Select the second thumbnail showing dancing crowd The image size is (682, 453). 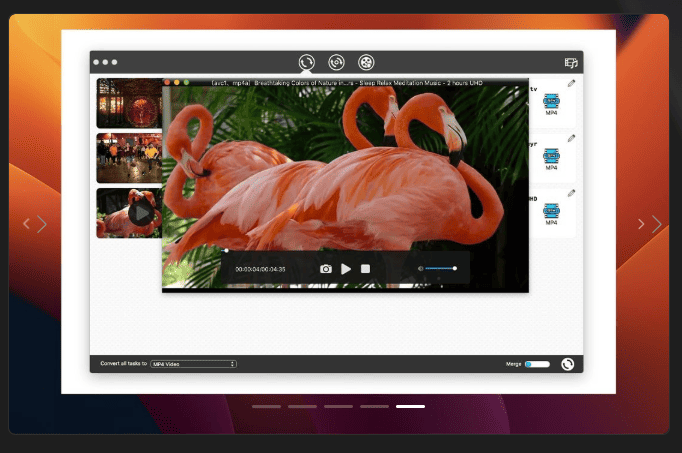129,158
